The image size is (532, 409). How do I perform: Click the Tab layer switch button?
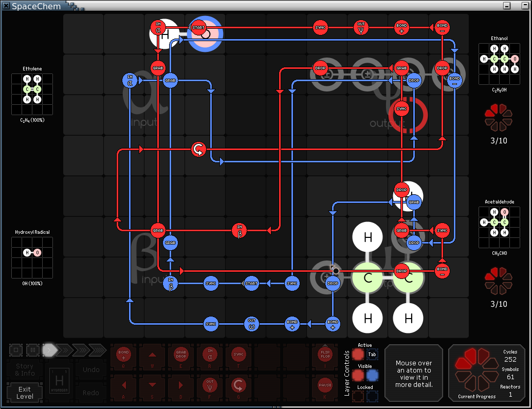coord(372,355)
